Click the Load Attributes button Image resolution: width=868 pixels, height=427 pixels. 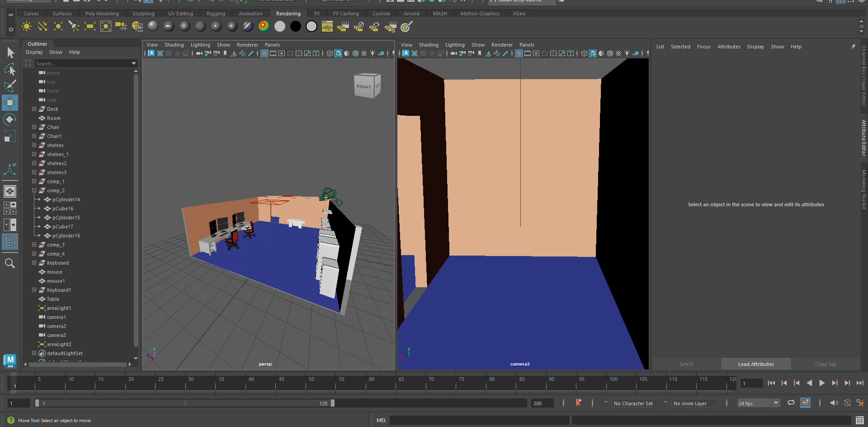[x=755, y=364]
